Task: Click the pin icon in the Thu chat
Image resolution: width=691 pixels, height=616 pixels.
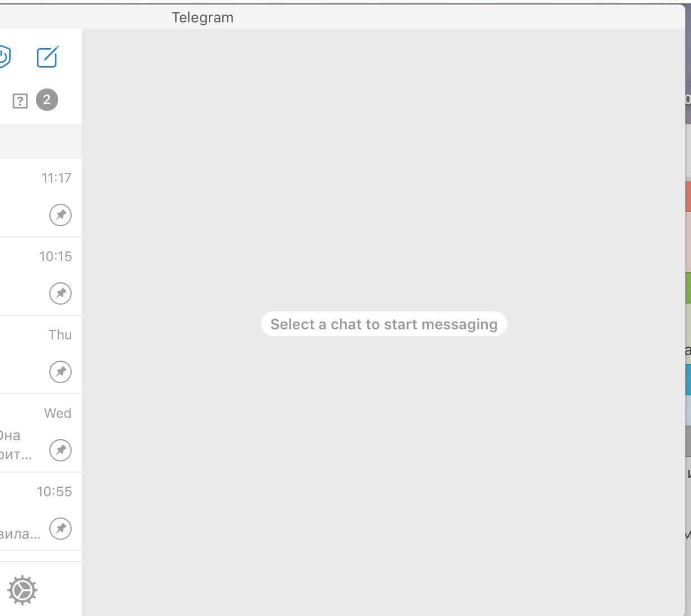Action: tap(60, 372)
